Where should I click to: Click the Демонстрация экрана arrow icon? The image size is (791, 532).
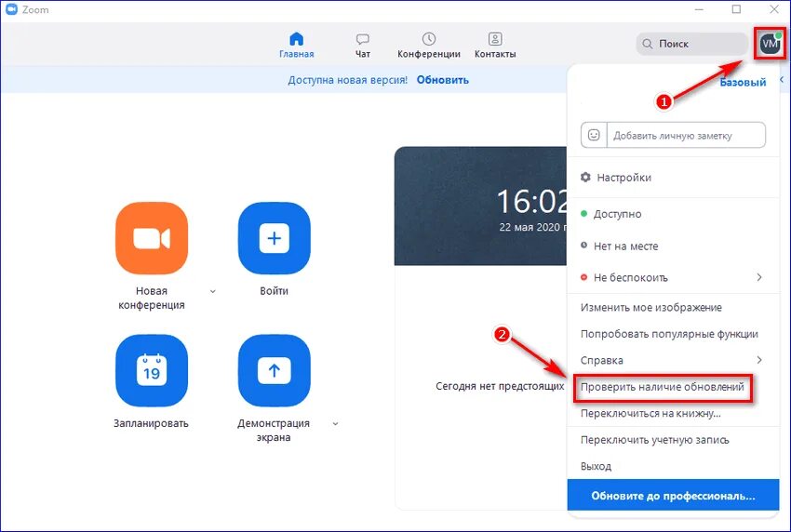click(274, 371)
